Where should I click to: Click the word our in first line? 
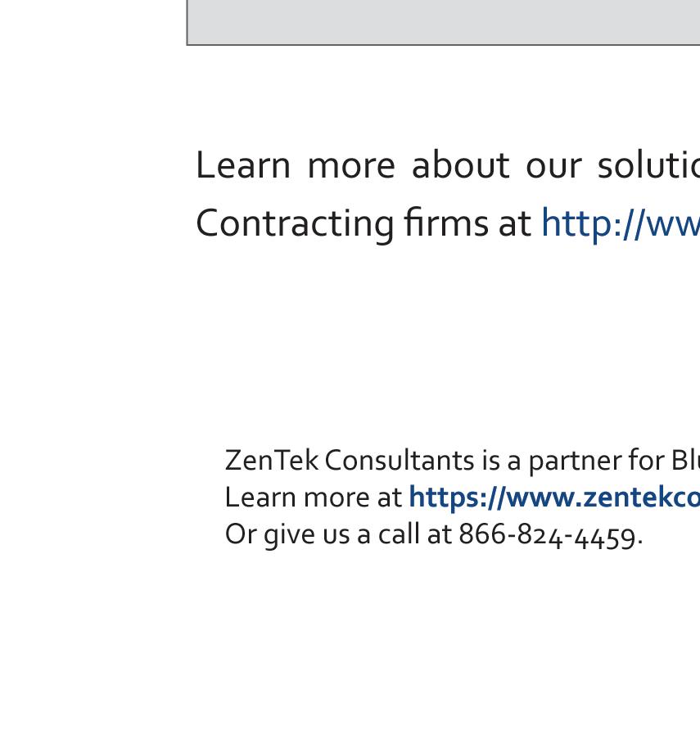tap(554, 167)
